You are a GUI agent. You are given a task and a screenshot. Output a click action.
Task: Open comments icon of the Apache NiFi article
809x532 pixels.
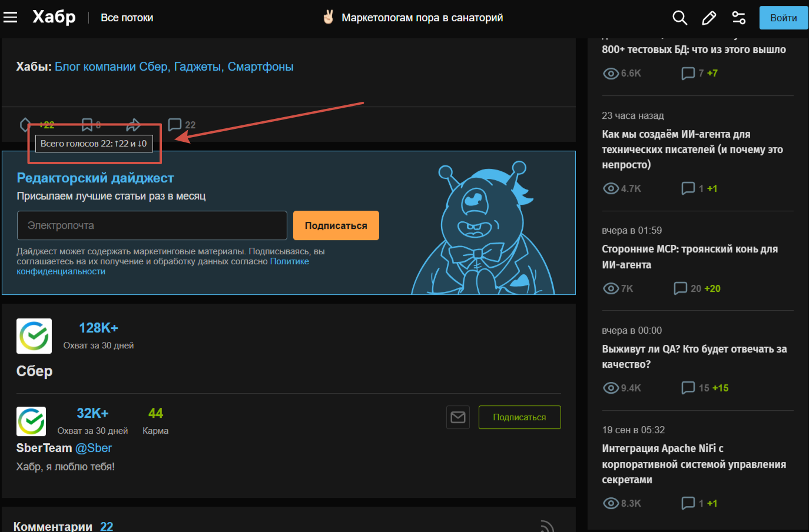[x=688, y=503]
